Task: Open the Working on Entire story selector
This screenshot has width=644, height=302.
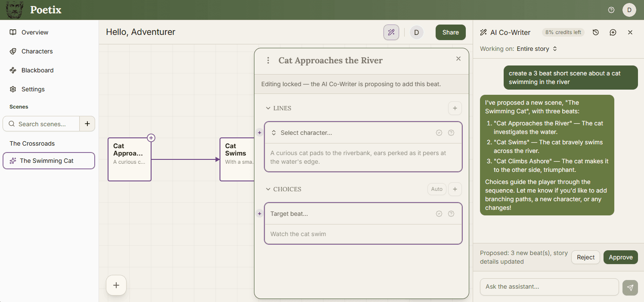Action: point(537,49)
